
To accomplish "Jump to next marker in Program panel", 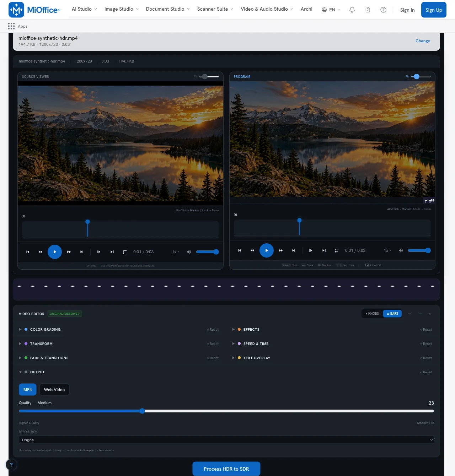I will click(x=324, y=250).
